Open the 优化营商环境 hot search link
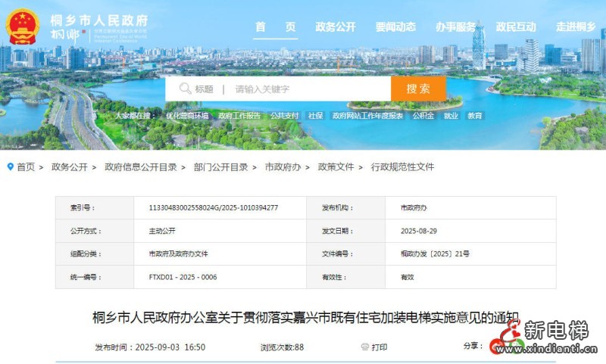The image size is (606, 364). pos(188,116)
